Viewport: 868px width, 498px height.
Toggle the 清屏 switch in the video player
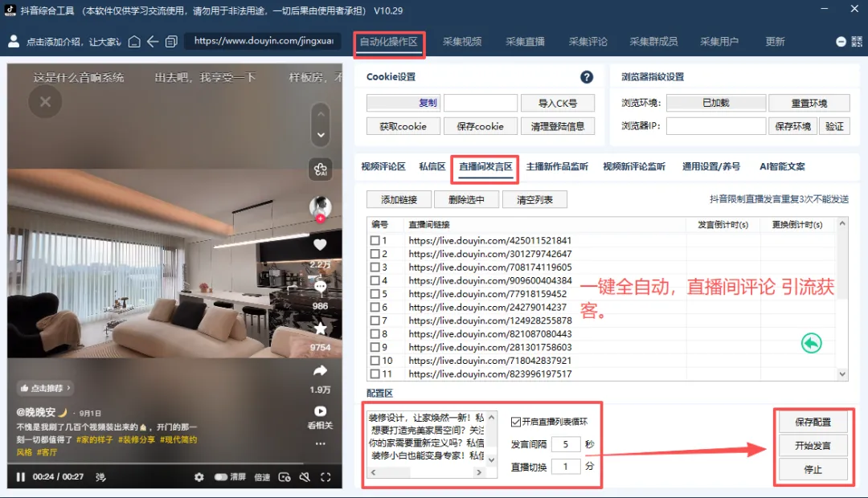tap(219, 477)
